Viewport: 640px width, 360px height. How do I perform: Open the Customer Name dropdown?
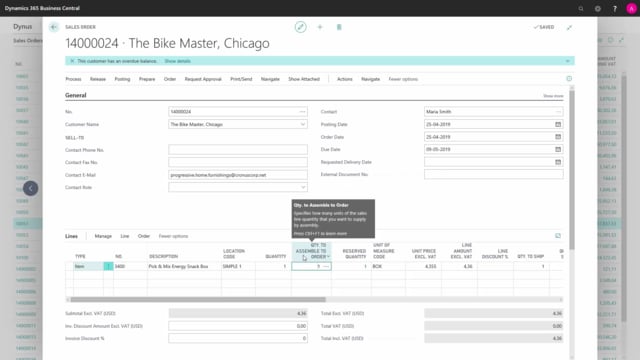pos(303,124)
